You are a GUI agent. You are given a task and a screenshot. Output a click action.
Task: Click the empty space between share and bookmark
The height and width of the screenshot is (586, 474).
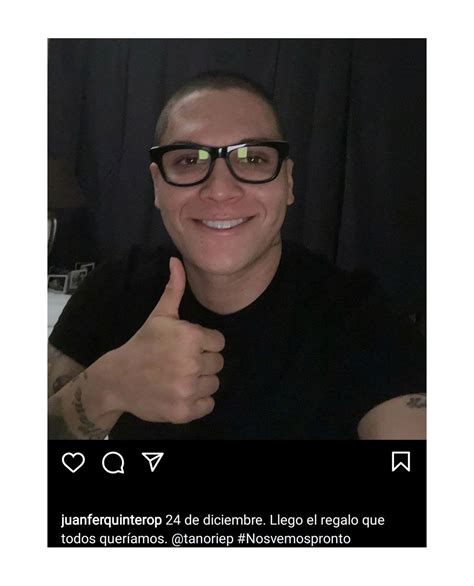pyautogui.click(x=277, y=462)
